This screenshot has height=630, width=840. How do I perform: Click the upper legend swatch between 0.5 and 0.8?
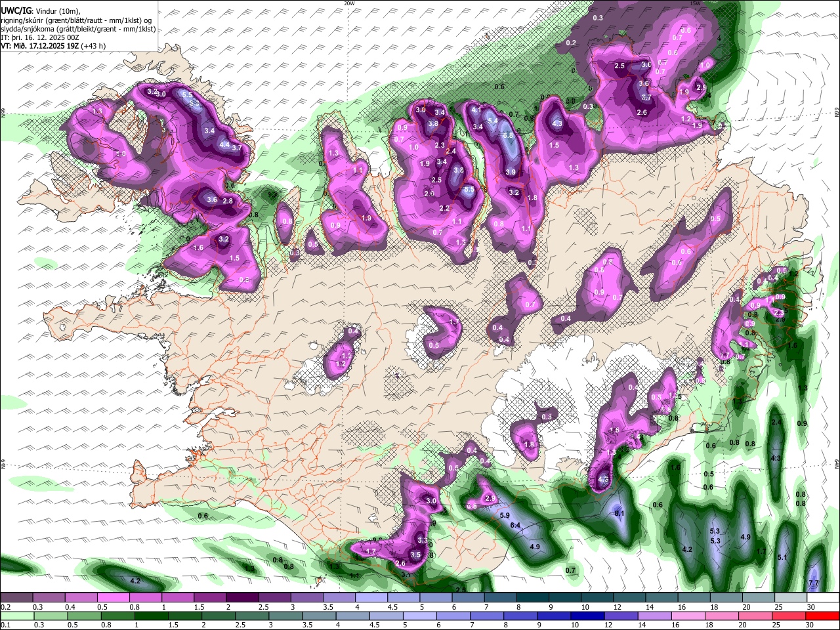114,598
